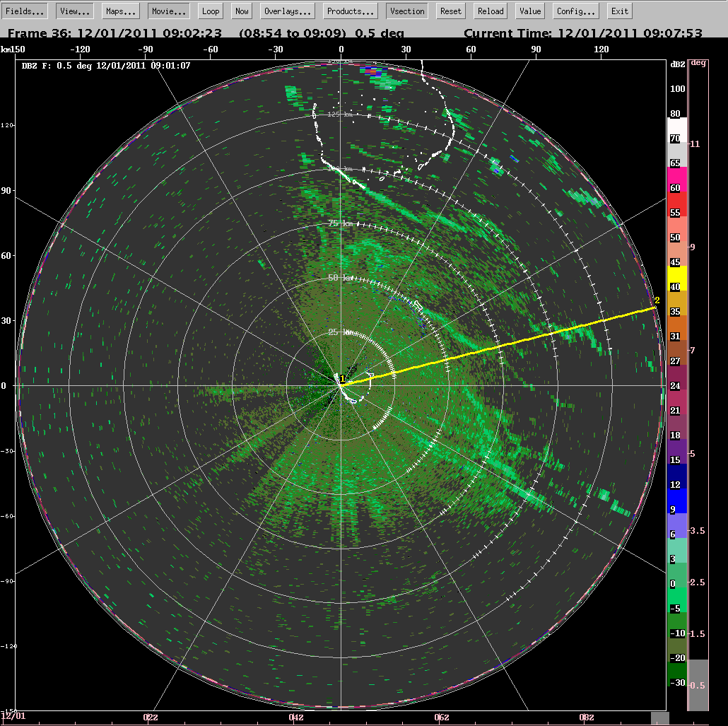Open the Config settings dialog
The height and width of the screenshot is (726, 728).
point(574,11)
